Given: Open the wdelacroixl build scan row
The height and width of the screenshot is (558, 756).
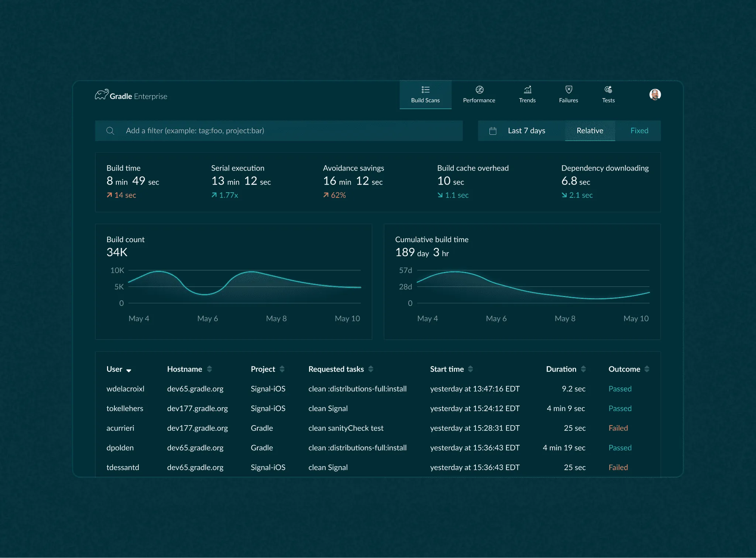Looking at the screenshot, I should (x=126, y=389).
